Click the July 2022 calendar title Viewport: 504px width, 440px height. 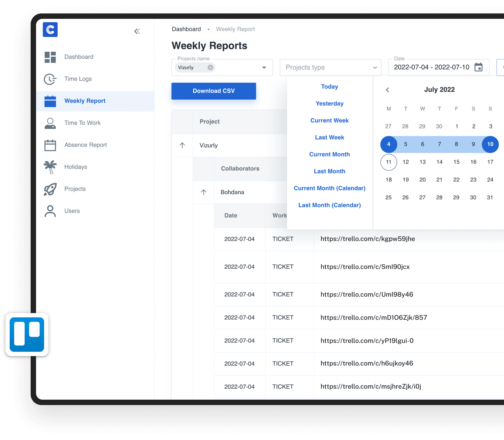[x=439, y=90]
